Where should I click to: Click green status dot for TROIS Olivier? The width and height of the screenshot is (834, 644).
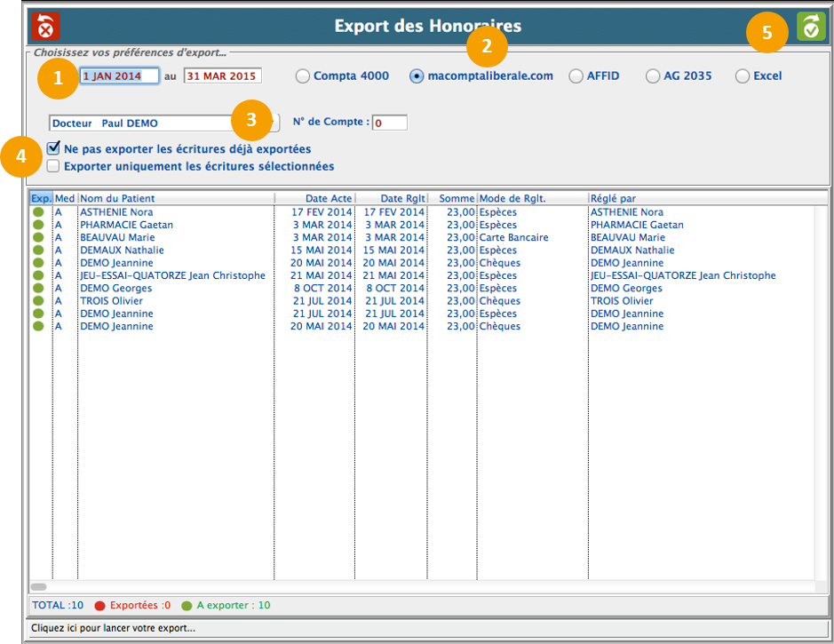[x=38, y=301]
